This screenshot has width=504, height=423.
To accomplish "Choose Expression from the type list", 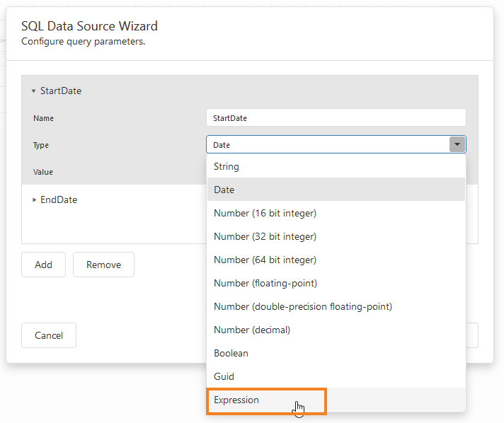I will [336, 400].
